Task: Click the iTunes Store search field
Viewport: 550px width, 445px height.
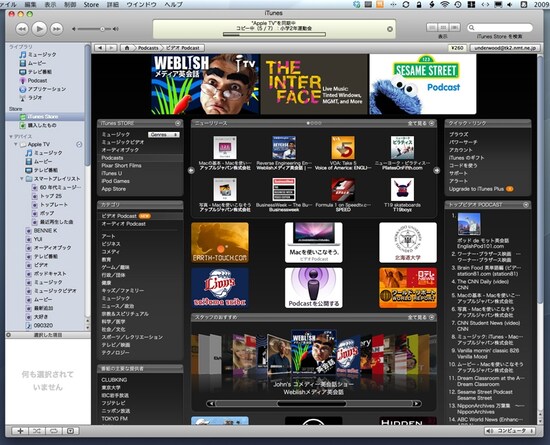Action: 499,28
